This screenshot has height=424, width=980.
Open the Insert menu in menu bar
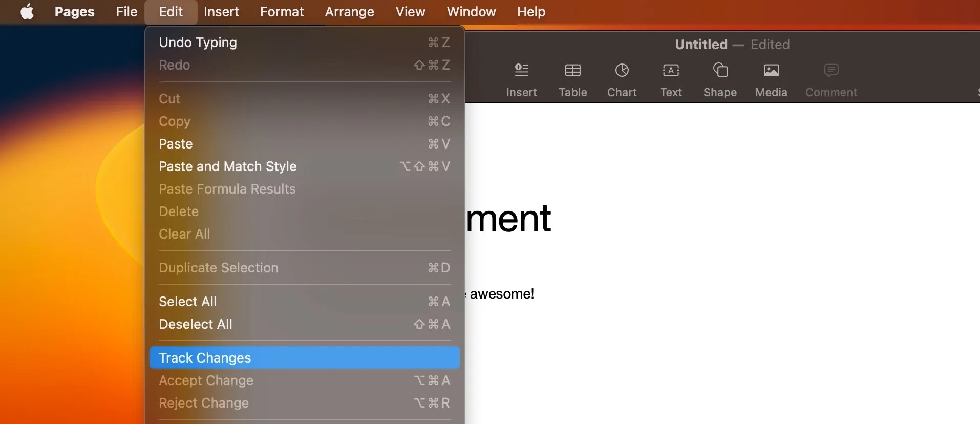(221, 12)
